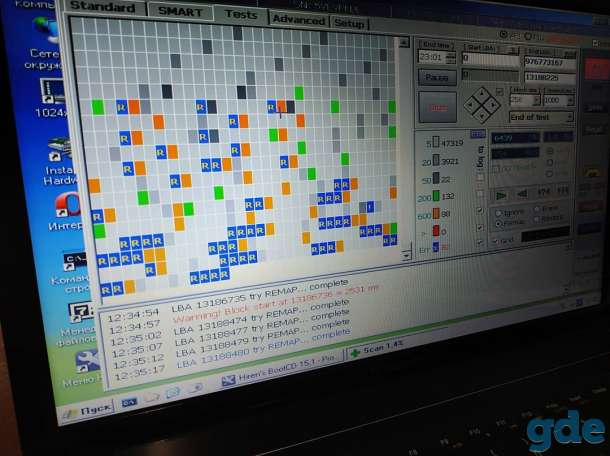This screenshot has height=456, width=610.
Task: Switch to the Hiren's BootCD 15.1 taskbar button
Action: click(x=280, y=370)
